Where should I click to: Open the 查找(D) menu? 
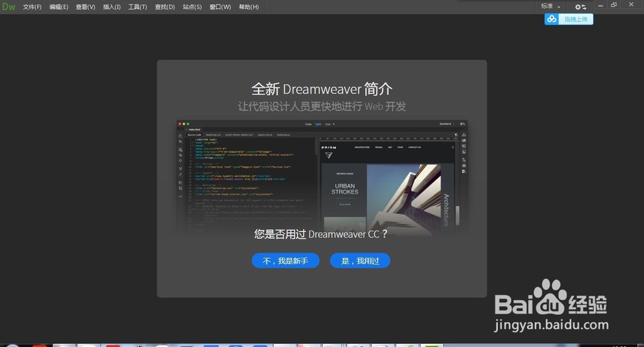165,7
